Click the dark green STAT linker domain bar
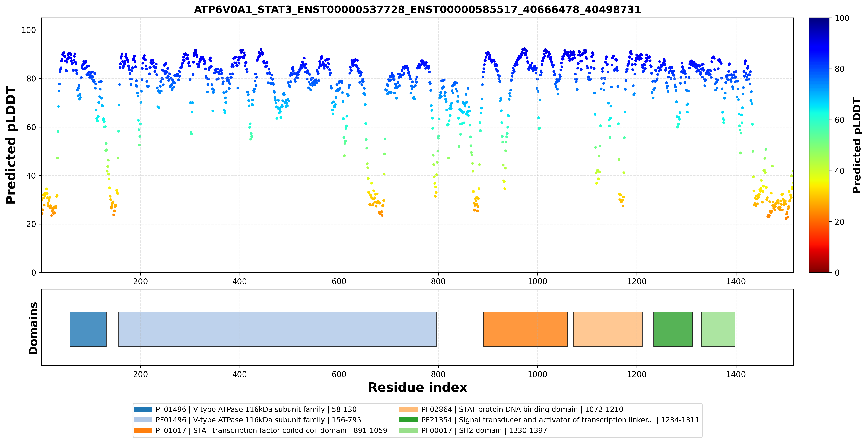The height and width of the screenshot is (443, 868). [673, 329]
